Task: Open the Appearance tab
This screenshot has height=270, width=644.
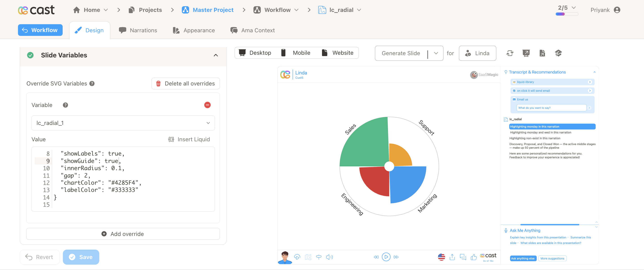Action: [x=194, y=30]
